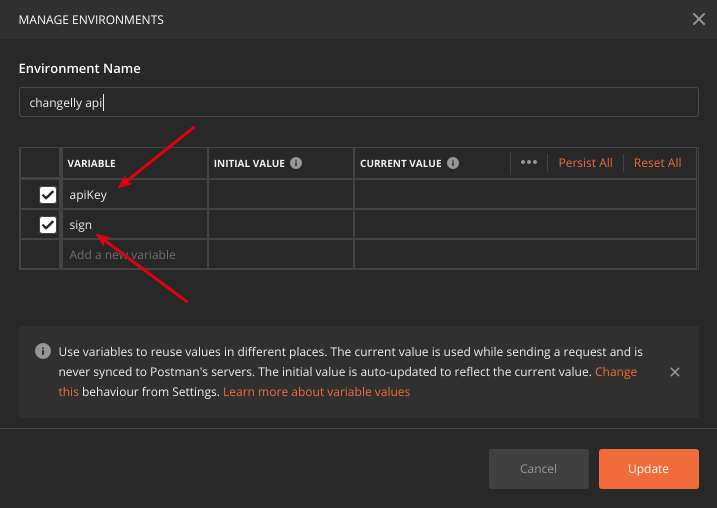Viewport: 717px width, 508px height.
Task: Open the three-dot column options menu
Action: tap(529, 162)
